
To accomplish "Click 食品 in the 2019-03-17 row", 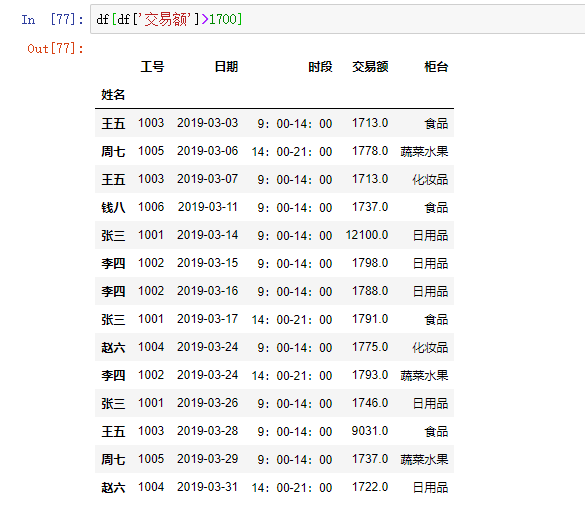I will tap(436, 319).
